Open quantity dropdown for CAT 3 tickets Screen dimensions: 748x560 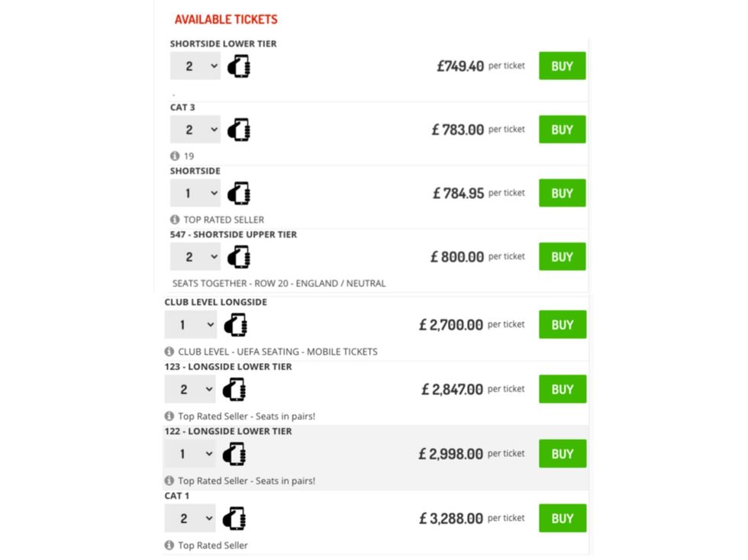[195, 130]
